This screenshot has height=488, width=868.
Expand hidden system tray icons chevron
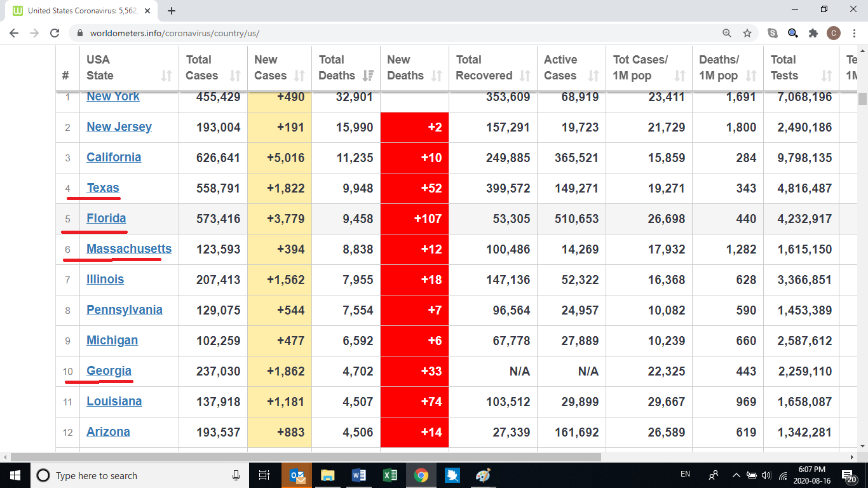[x=736, y=475]
